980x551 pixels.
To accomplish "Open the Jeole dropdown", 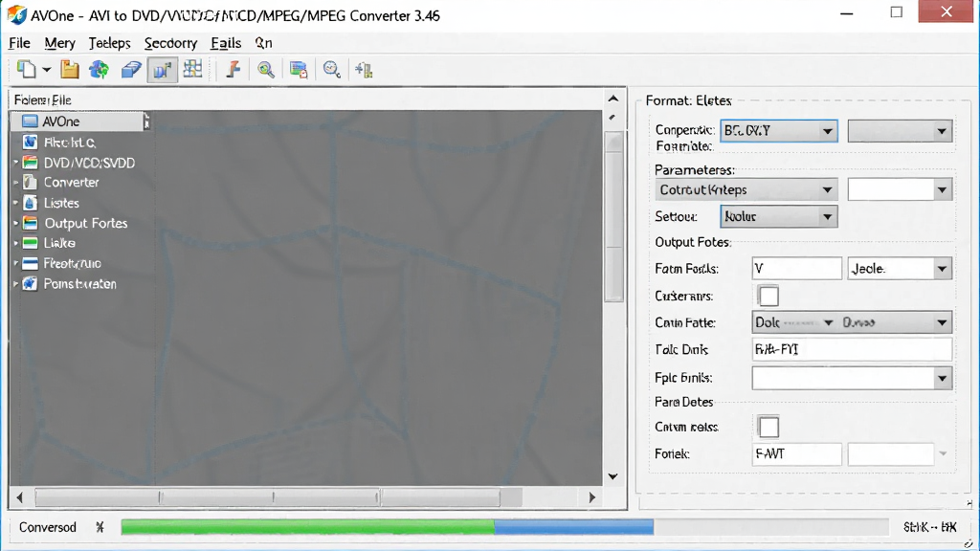I will click(900, 269).
